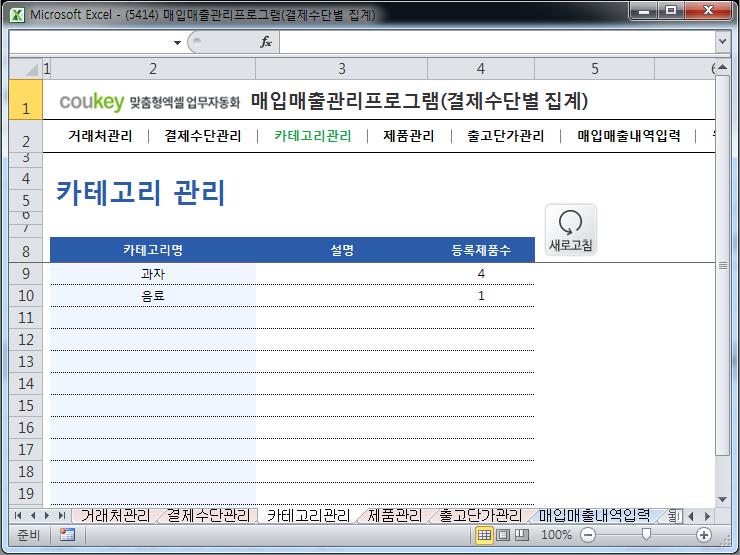
Task: Select row 10 header
Action: [25, 296]
